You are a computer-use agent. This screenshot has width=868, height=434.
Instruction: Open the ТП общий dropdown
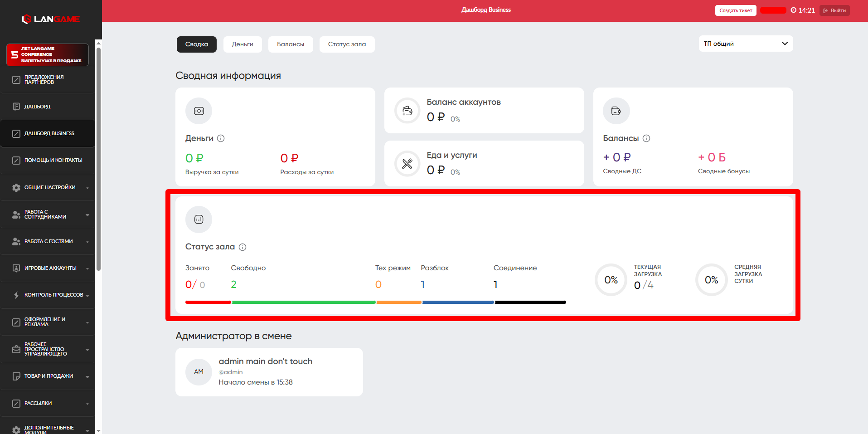click(x=745, y=44)
